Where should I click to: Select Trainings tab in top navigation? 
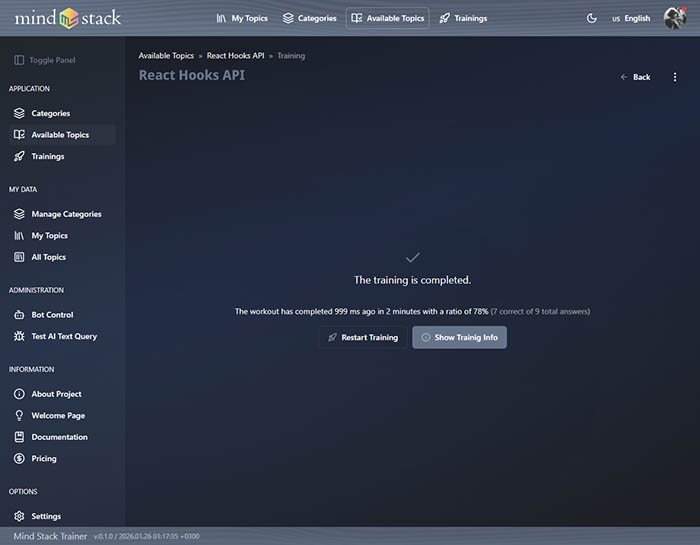tap(463, 18)
